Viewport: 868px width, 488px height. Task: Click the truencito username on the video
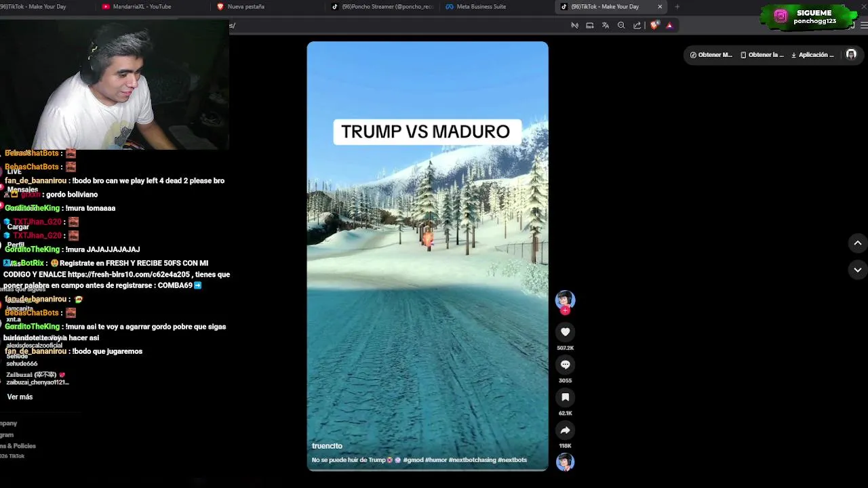click(x=327, y=446)
